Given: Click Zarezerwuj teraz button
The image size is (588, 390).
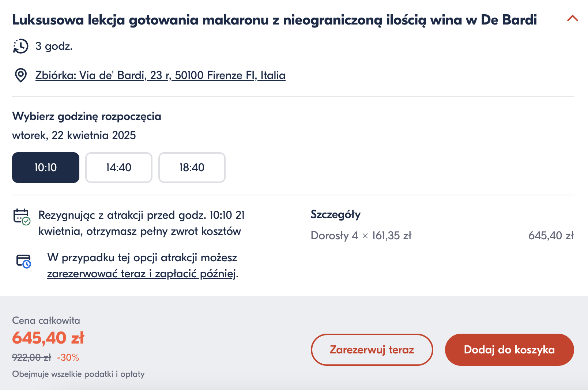Looking at the screenshot, I should (x=372, y=350).
